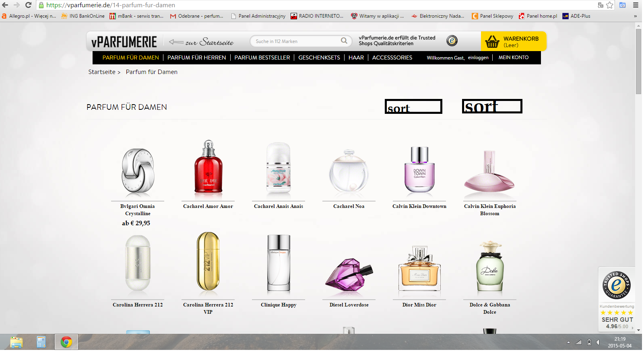The image size is (644, 362).
Task: Open the Carolina Herrera 212 VIP image
Action: pyautogui.click(x=208, y=261)
